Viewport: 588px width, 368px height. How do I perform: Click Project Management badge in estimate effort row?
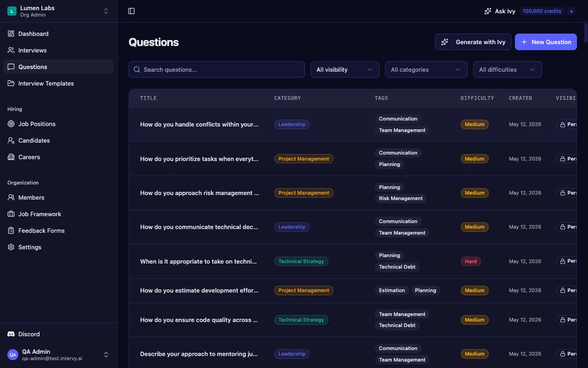[x=304, y=290]
